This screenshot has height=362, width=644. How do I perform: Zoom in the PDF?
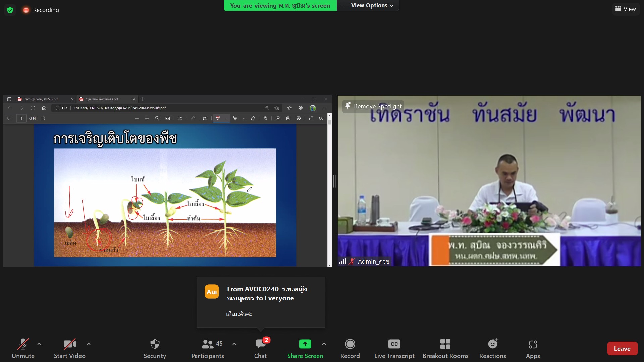click(x=147, y=118)
